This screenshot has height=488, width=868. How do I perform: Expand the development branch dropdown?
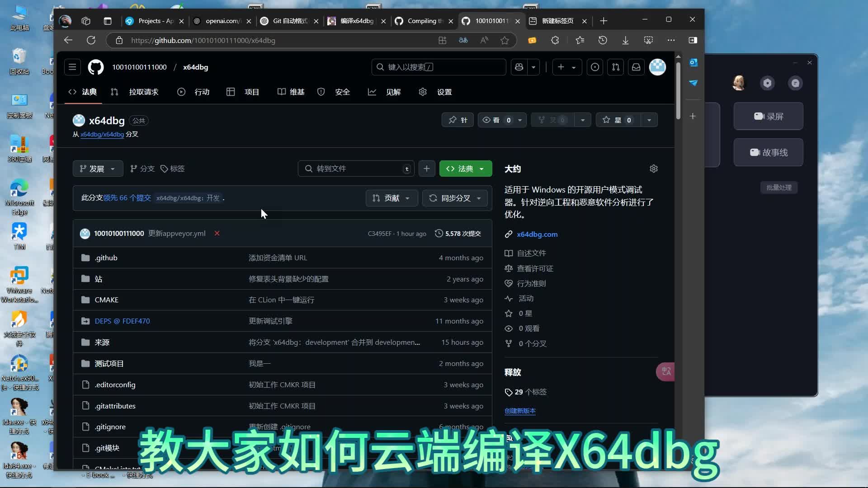click(x=97, y=169)
